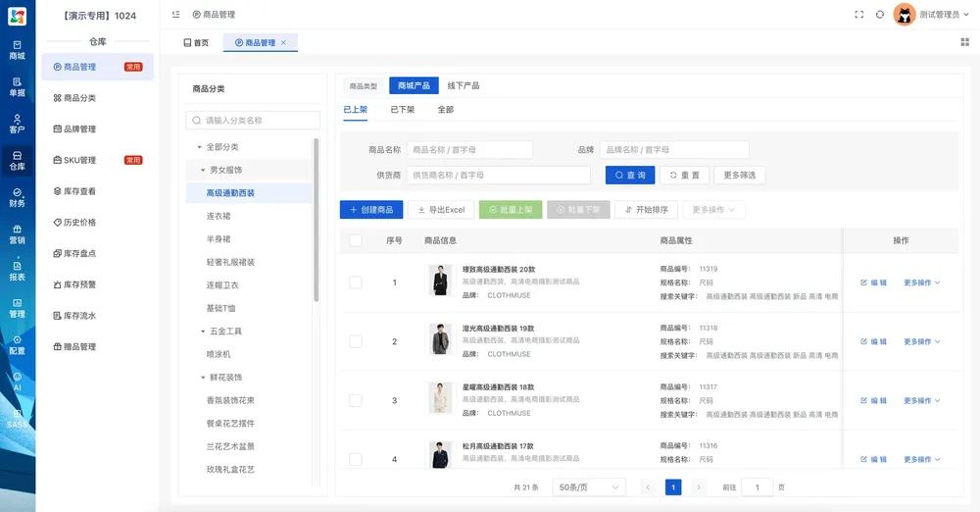This screenshot has width=980, height=512.
Task: Collapse the 五金工具 category node
Action: click(x=203, y=332)
